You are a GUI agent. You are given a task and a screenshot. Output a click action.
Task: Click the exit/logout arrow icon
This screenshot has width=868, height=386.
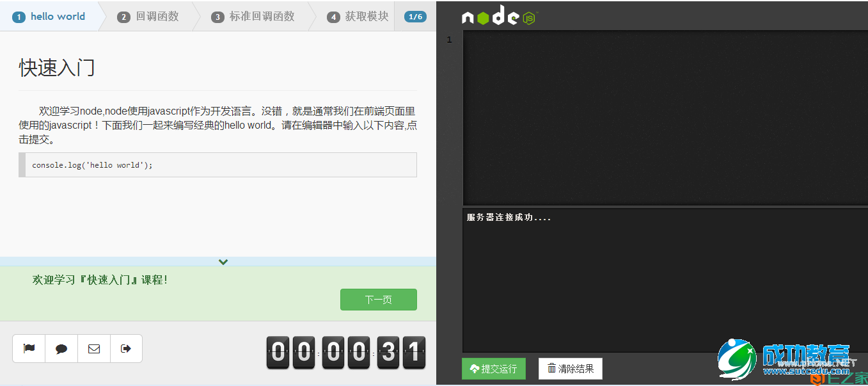click(x=126, y=348)
